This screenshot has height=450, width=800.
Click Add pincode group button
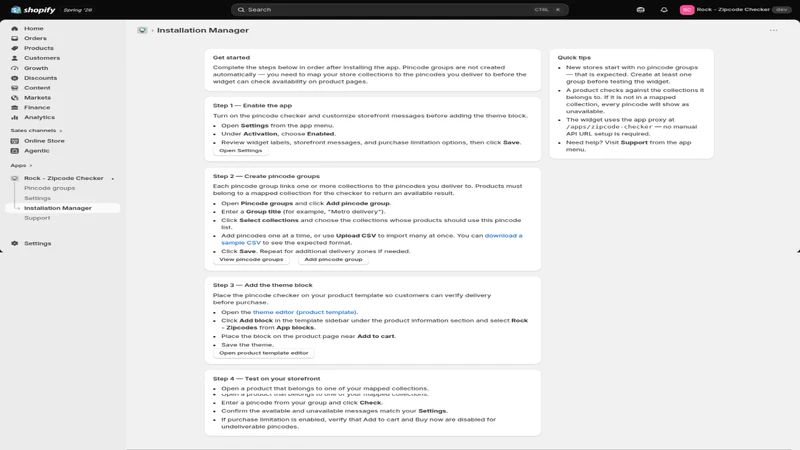coord(333,259)
